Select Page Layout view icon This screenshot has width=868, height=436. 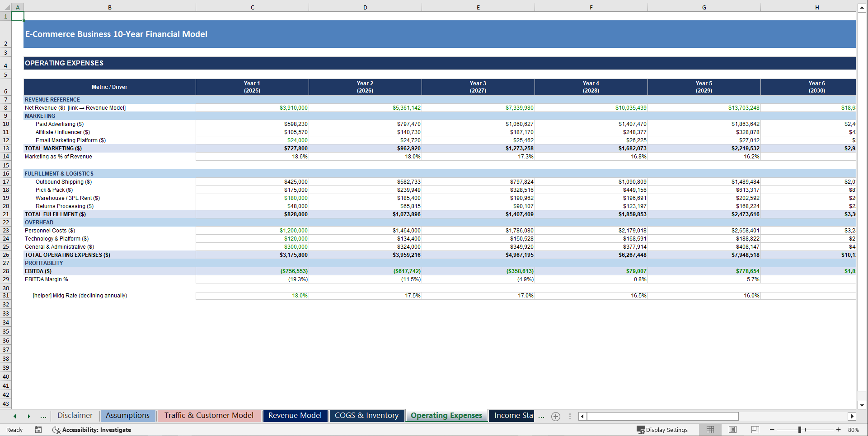tap(732, 430)
